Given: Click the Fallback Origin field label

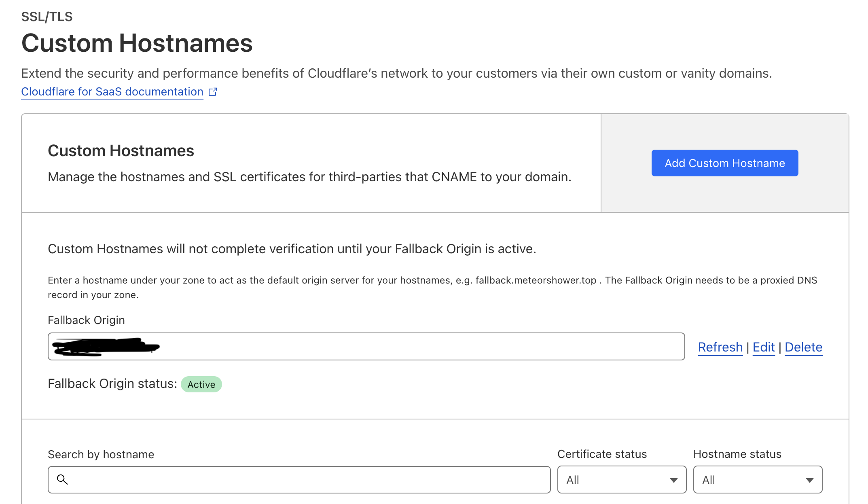Looking at the screenshot, I should (86, 320).
